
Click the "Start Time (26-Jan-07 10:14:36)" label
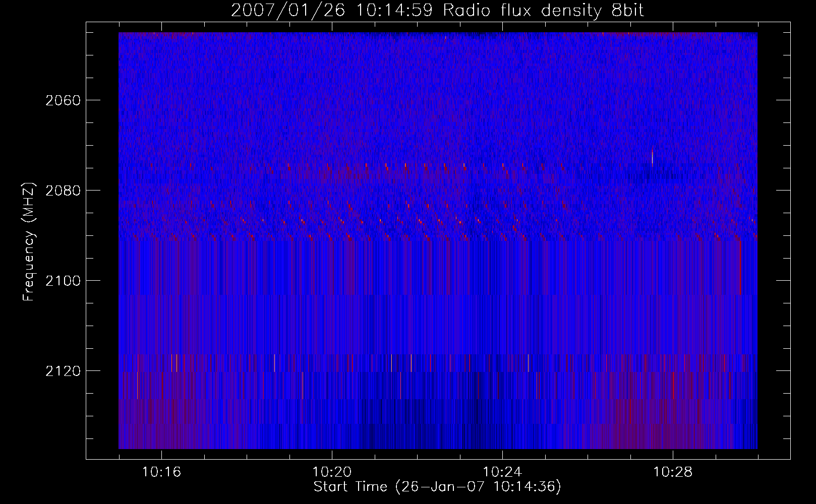[x=437, y=487]
